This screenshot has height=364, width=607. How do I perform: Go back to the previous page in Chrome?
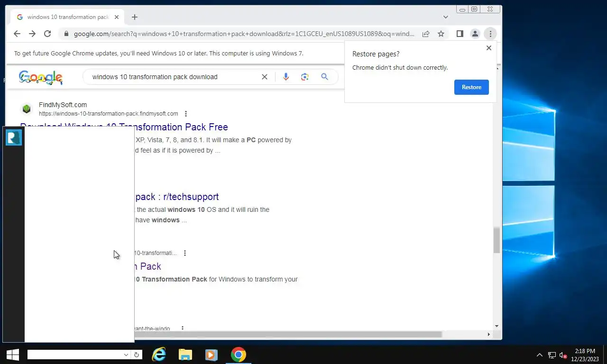click(17, 34)
